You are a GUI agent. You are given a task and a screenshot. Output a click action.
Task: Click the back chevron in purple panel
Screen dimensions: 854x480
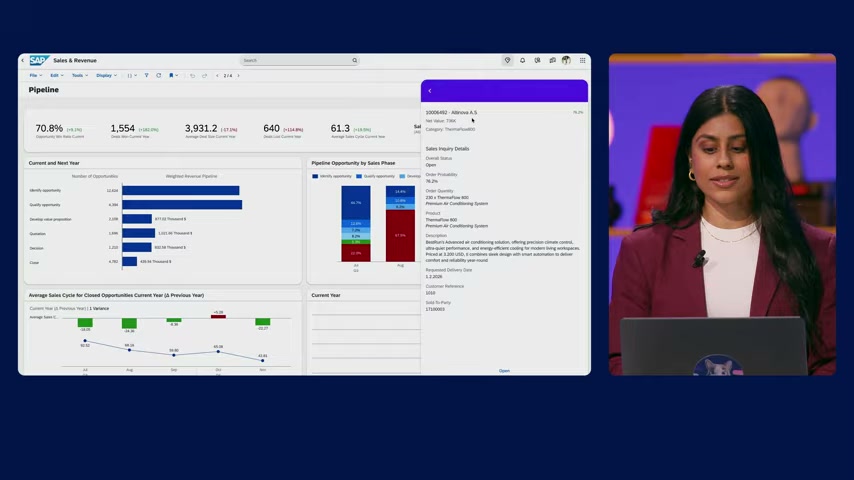(430, 91)
